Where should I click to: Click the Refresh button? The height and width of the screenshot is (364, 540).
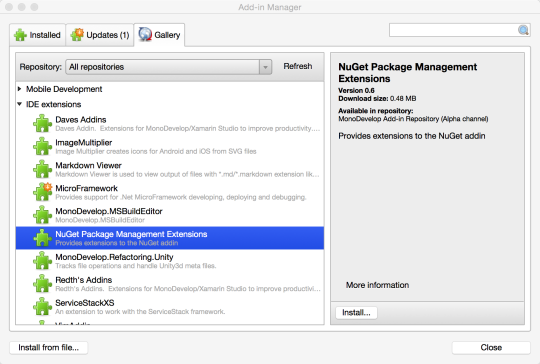click(298, 66)
